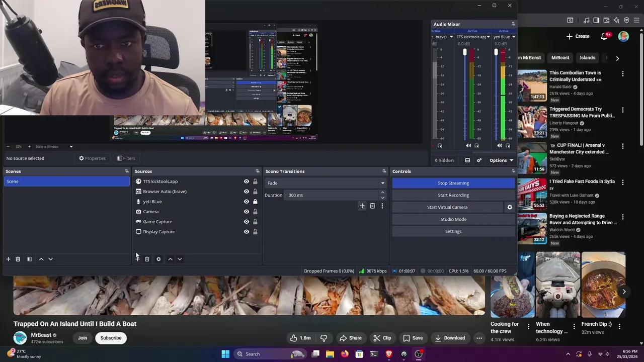Select Islands filter chip
The image size is (644, 362).
tap(587, 58)
